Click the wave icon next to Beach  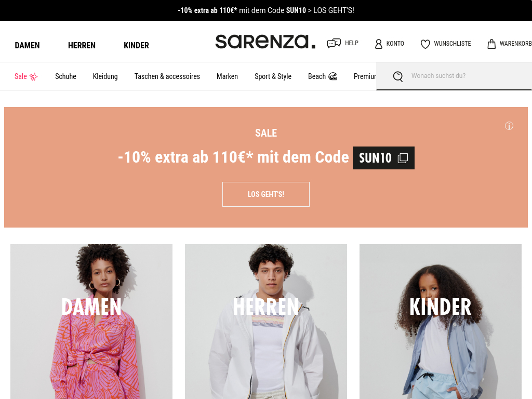333,76
